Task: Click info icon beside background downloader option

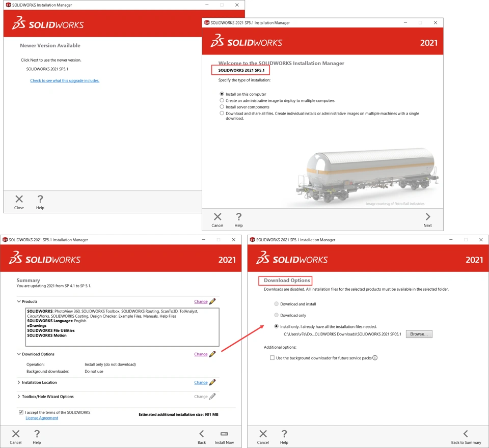Action: coord(375,357)
